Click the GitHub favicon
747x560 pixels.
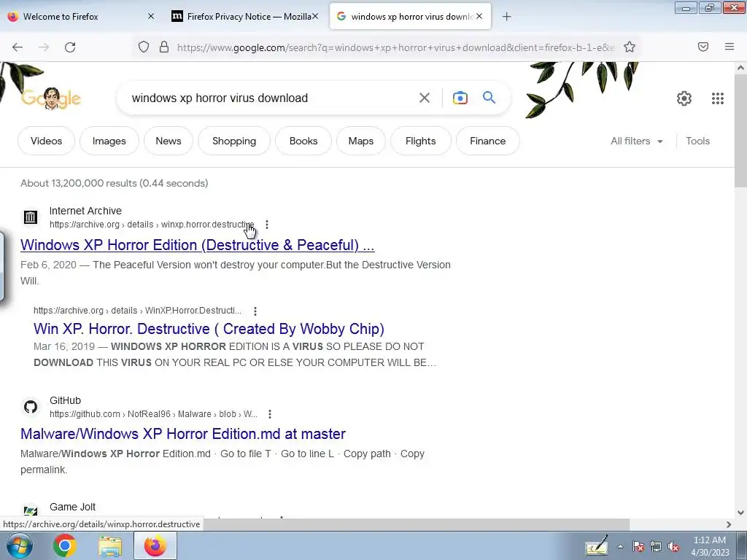point(31,407)
